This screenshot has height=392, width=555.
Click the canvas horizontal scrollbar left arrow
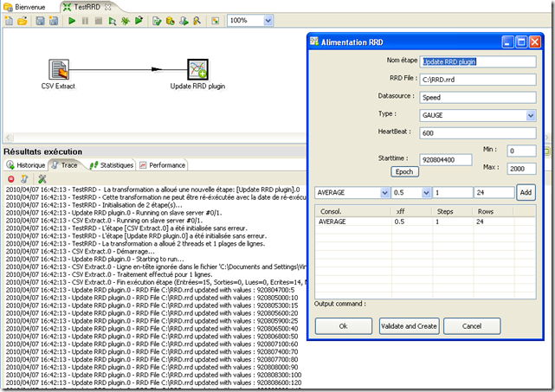9,138
